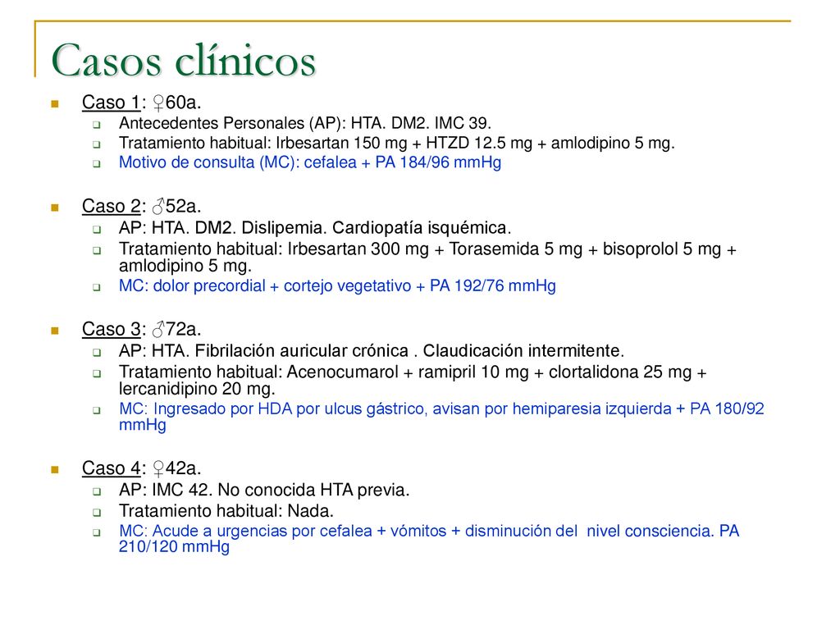Click 'amlodipino 5 mg.' continuation line in Caso 2

185,267
